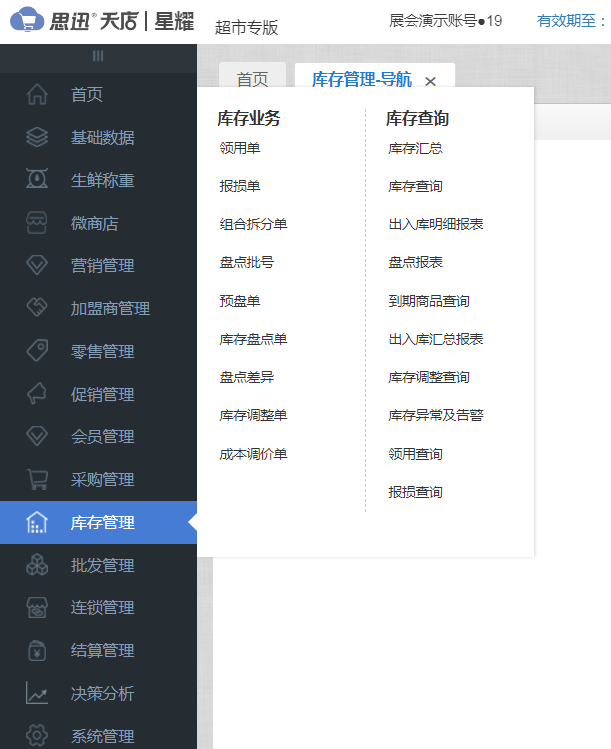Click the 采购管理 shopping cart icon
Screen dimensions: 611x749
coord(37,479)
